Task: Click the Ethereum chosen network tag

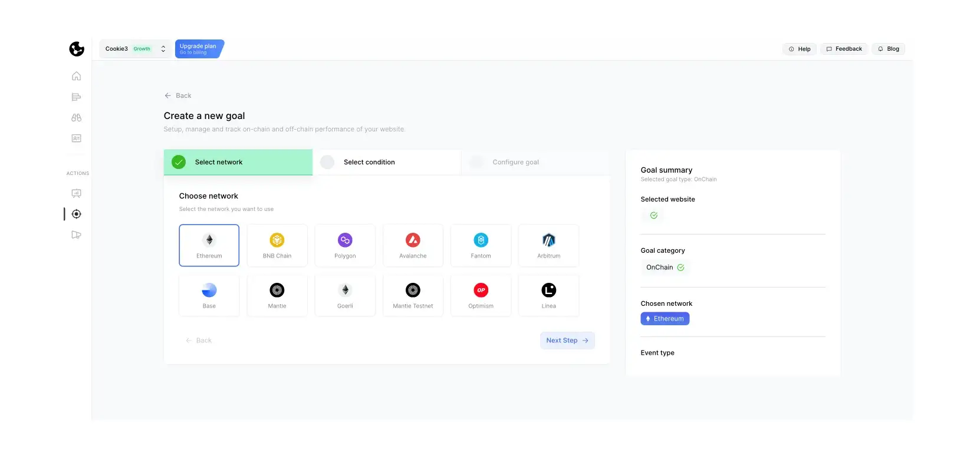Action: (x=665, y=319)
